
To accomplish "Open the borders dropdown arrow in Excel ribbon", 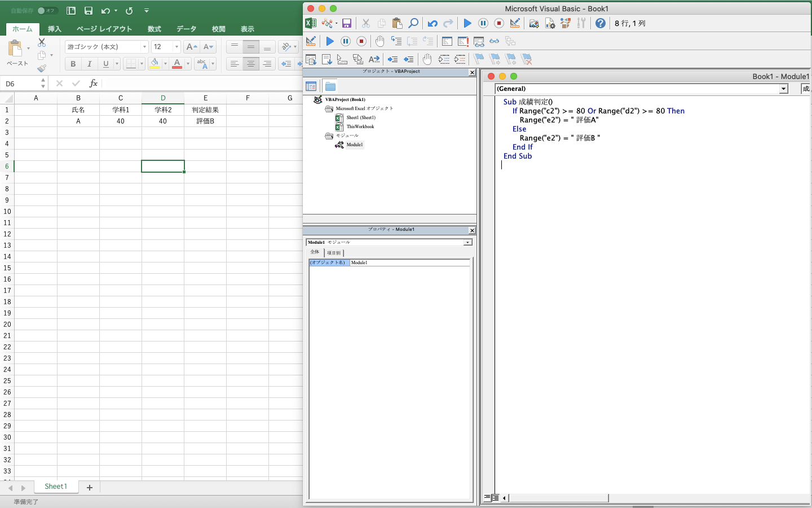I will click(x=142, y=64).
